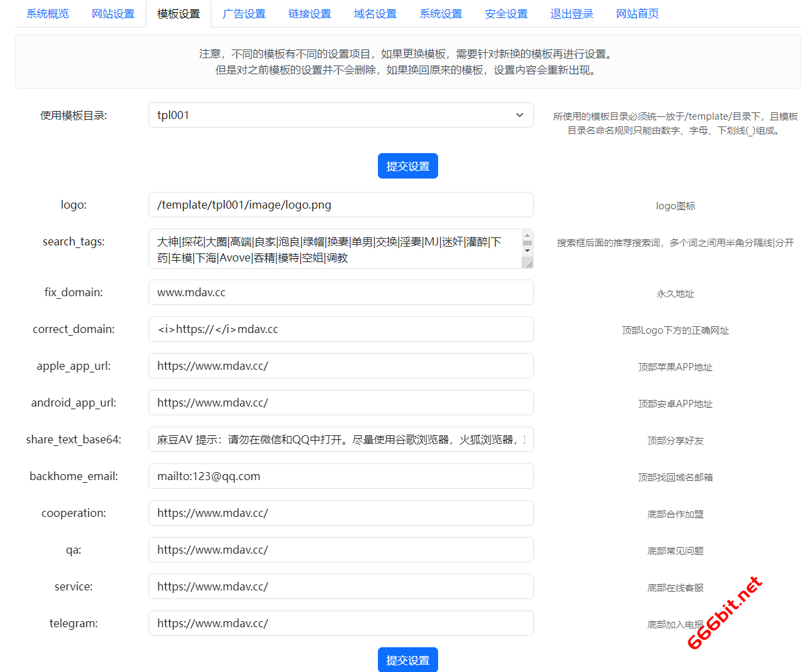
Task: Go to the 广告设置 tab
Action: (x=244, y=13)
